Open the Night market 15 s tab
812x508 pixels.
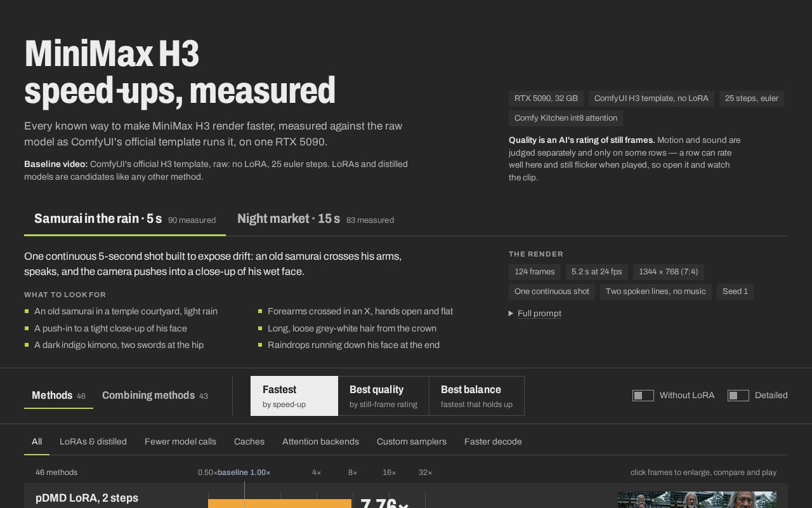click(315, 219)
